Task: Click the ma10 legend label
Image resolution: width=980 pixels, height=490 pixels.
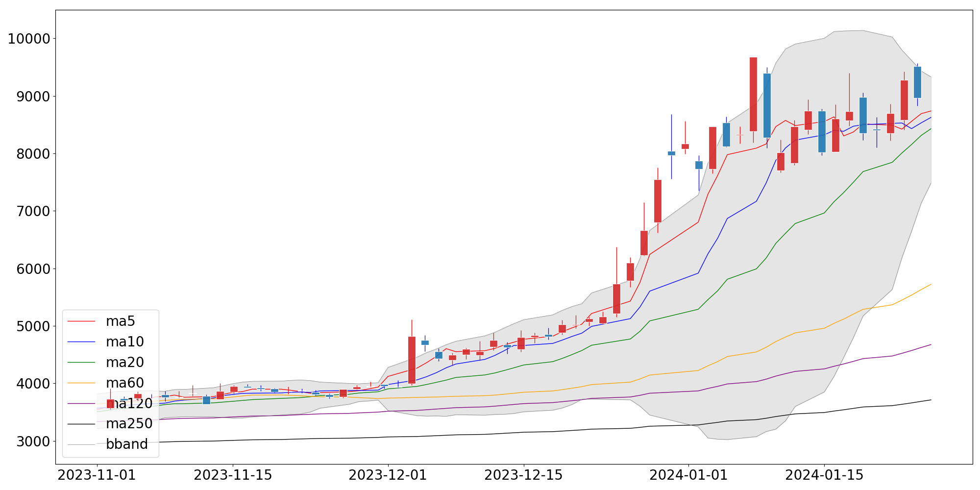Action: [x=124, y=342]
